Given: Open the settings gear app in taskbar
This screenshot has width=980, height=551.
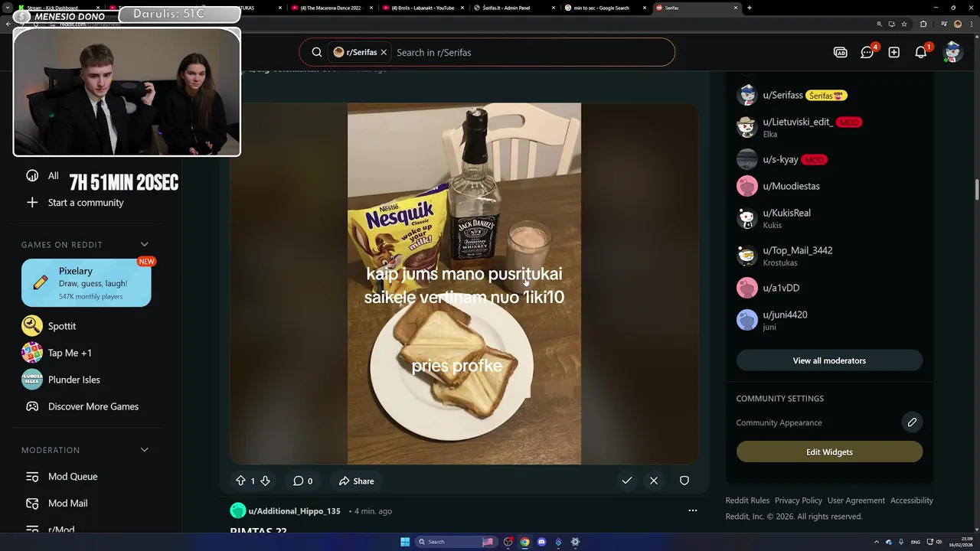Looking at the screenshot, I should (x=575, y=542).
